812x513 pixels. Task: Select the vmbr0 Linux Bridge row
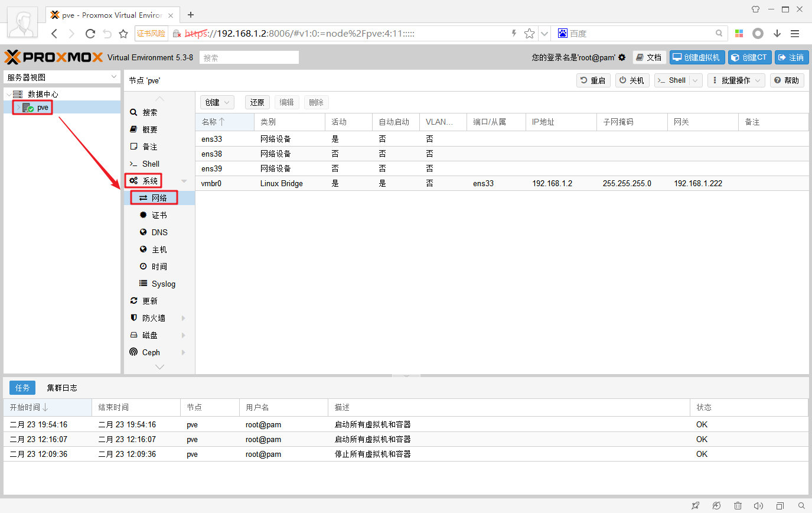click(502, 183)
